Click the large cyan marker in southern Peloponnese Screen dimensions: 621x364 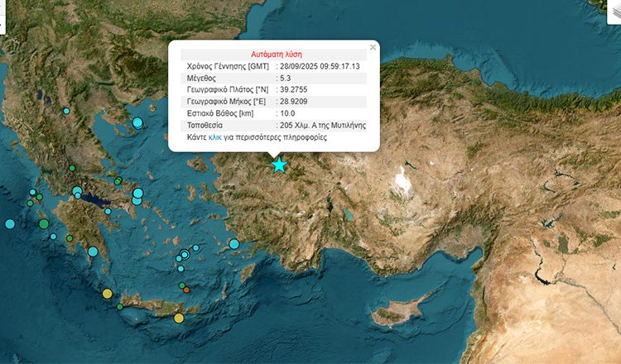tap(93, 251)
